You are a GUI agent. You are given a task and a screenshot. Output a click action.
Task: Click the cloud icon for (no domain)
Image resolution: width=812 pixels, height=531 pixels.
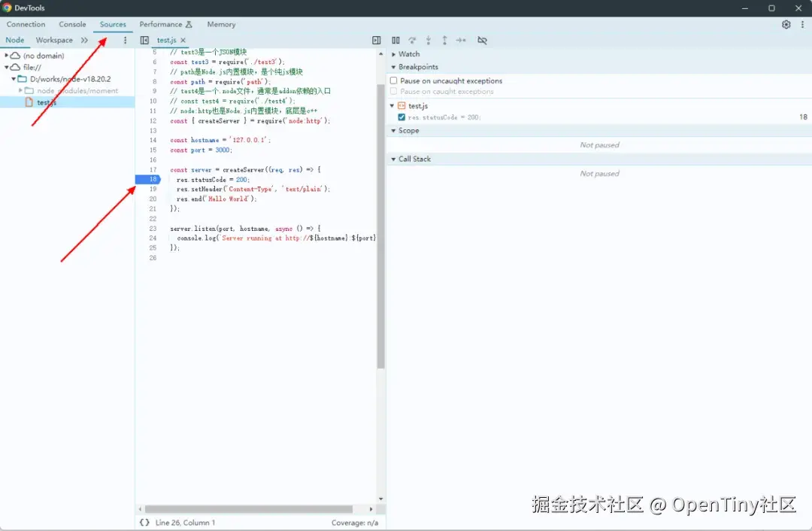(x=16, y=56)
